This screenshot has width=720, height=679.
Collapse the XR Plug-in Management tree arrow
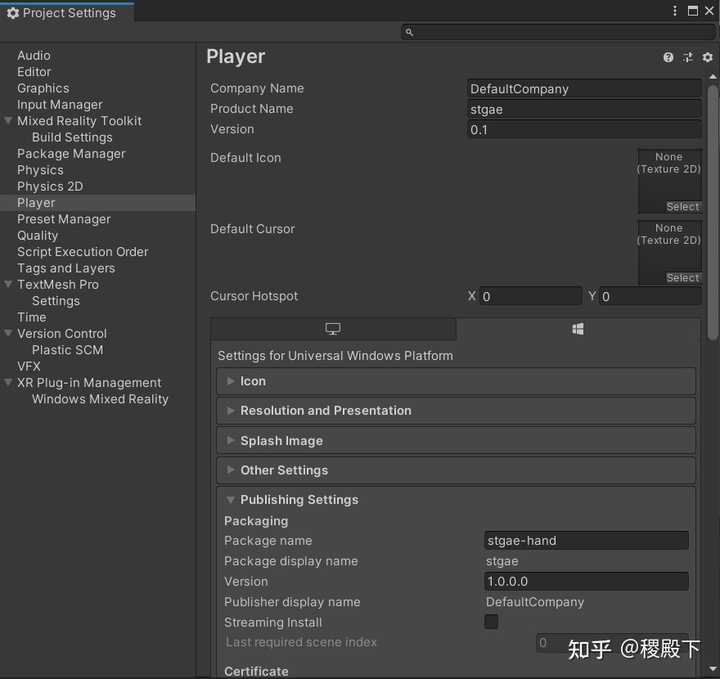tap(8, 382)
